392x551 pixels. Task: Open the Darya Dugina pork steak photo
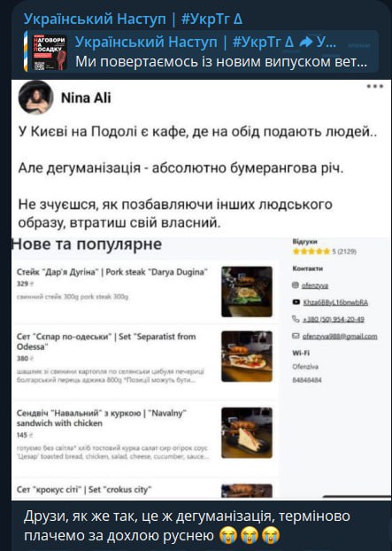click(247, 291)
